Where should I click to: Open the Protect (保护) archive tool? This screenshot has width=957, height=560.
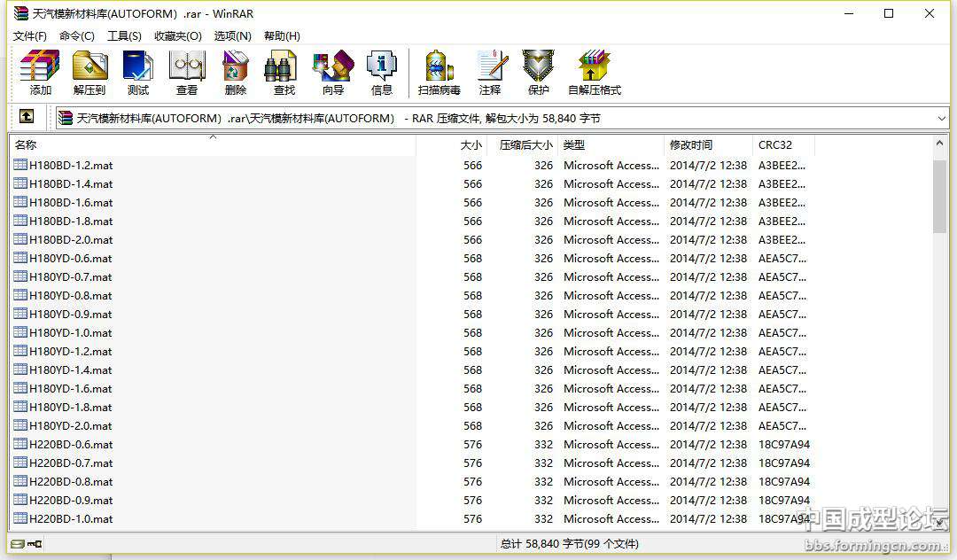click(x=538, y=73)
